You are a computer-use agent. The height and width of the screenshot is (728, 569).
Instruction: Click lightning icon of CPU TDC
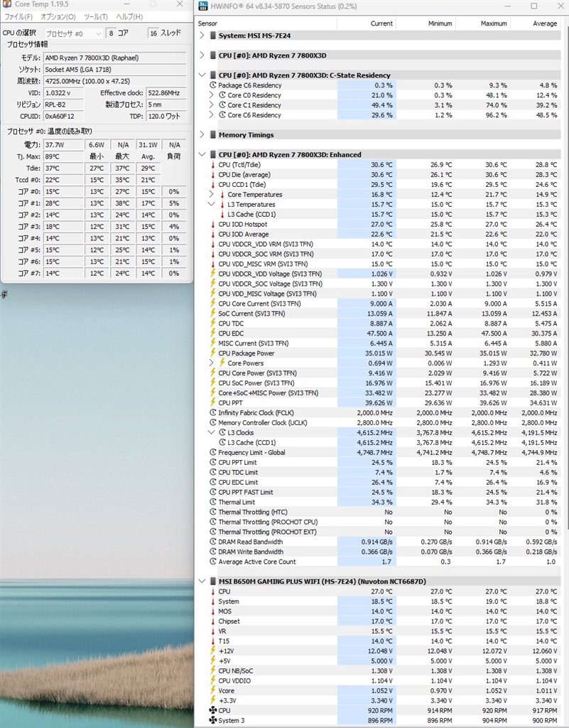click(213, 323)
